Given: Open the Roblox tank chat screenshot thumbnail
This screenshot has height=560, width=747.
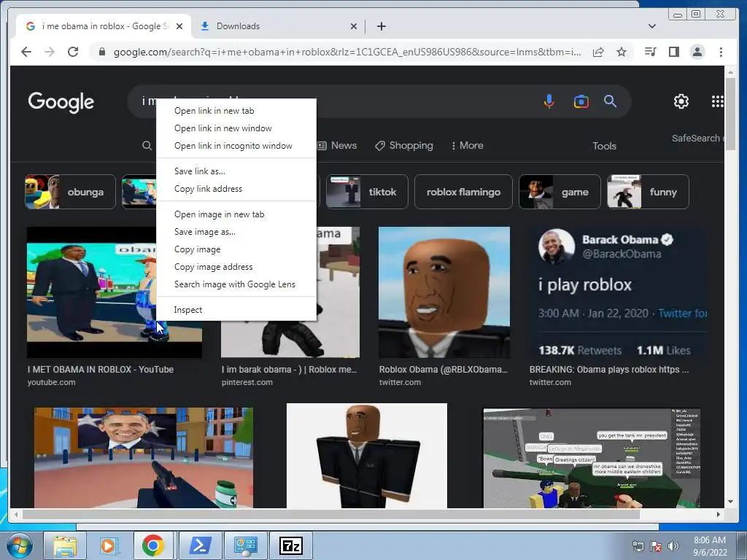Looking at the screenshot, I should 592,458.
